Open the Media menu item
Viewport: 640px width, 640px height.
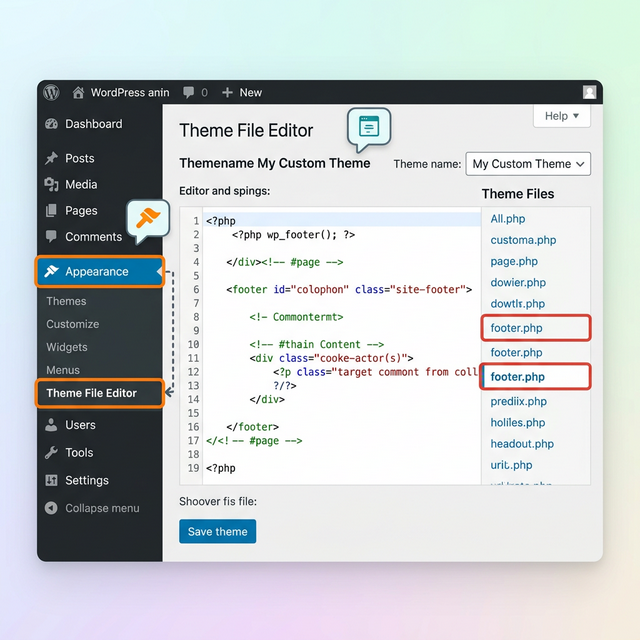pos(81,184)
